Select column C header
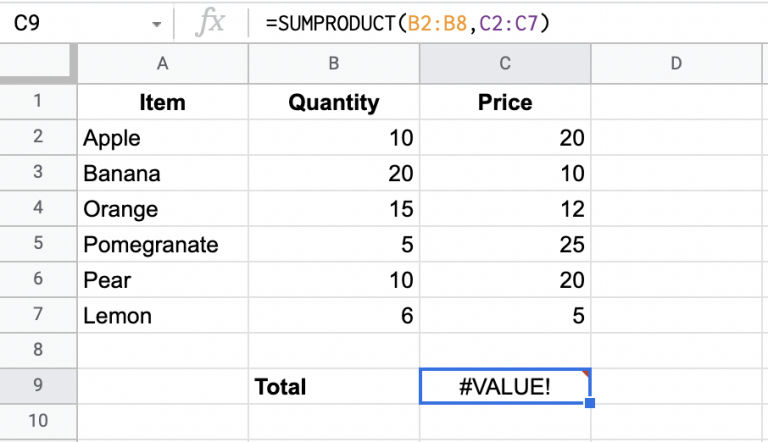Image resolution: width=768 pixels, height=442 pixels. click(x=505, y=64)
